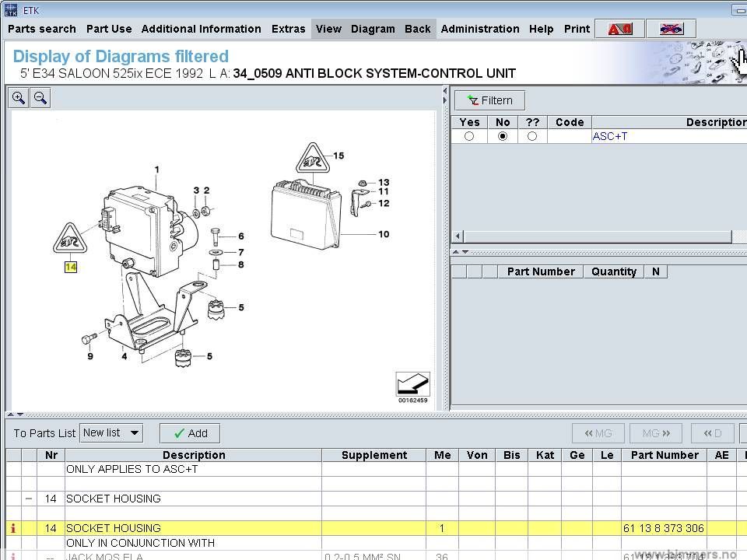The image size is (747, 560).
Task: Click warning triangle symbol labeled 15
Action: coord(313,158)
